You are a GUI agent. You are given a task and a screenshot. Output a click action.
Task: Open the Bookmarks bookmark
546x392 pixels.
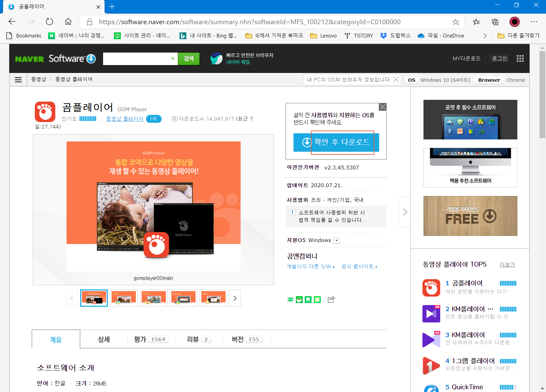[x=24, y=35]
